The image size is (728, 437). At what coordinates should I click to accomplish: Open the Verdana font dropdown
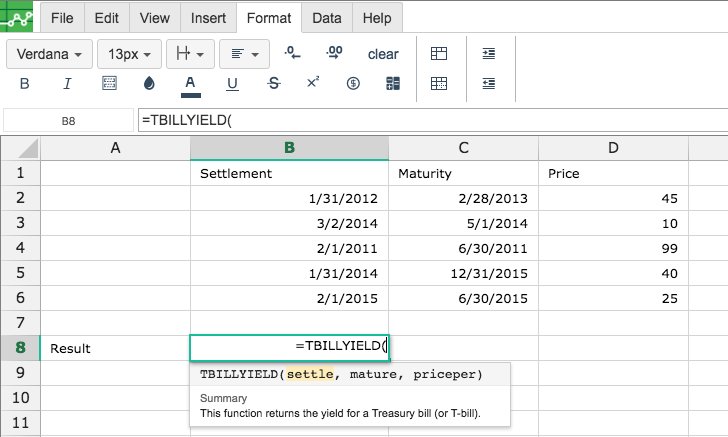pos(49,54)
